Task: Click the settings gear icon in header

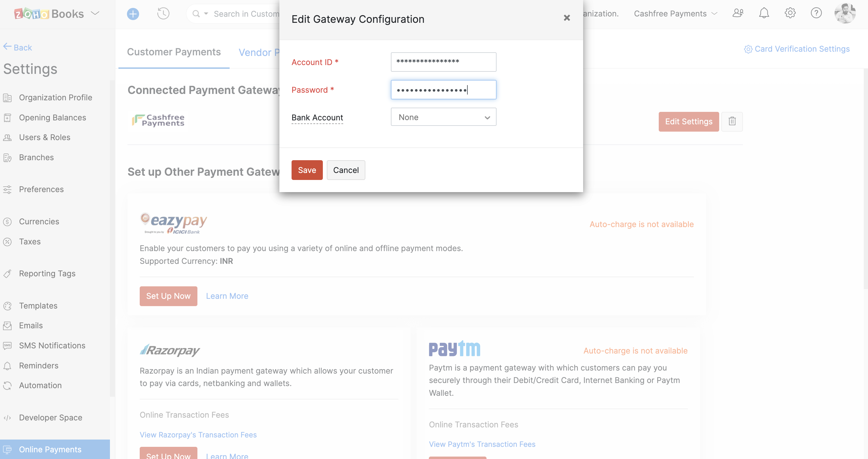Action: point(789,13)
